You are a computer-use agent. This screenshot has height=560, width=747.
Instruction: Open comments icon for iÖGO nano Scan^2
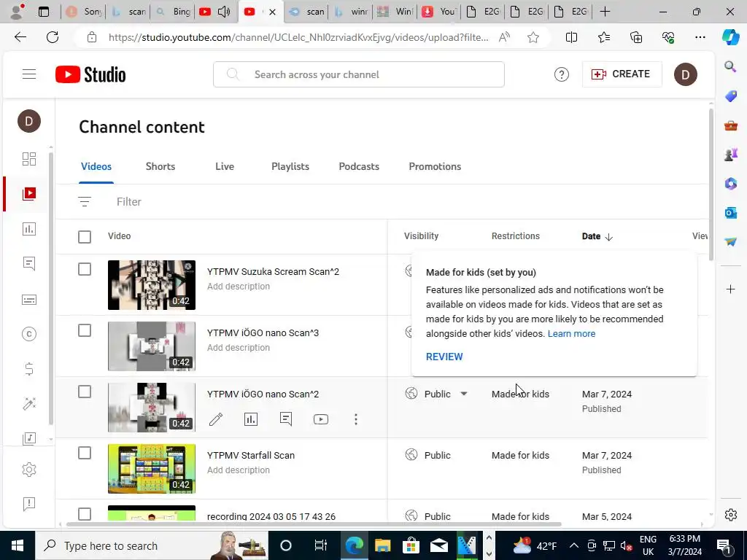[x=286, y=419]
